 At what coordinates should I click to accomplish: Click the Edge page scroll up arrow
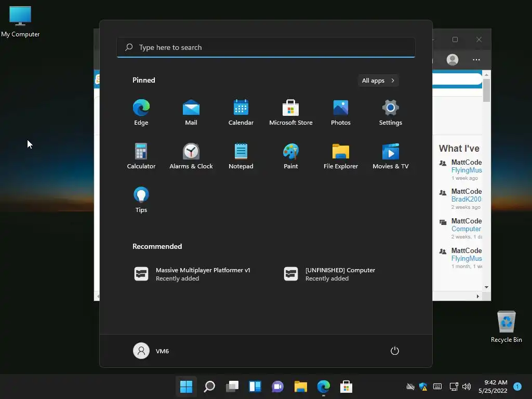[486, 74]
